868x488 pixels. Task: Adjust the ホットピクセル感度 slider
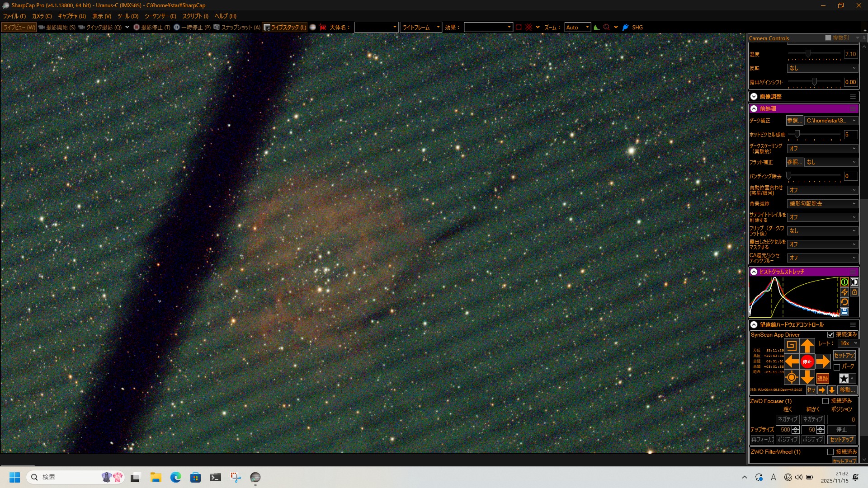[x=797, y=134]
